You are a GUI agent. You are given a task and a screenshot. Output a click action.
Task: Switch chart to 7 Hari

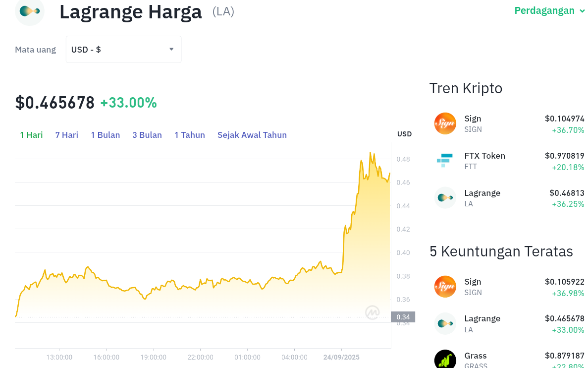[67, 135]
